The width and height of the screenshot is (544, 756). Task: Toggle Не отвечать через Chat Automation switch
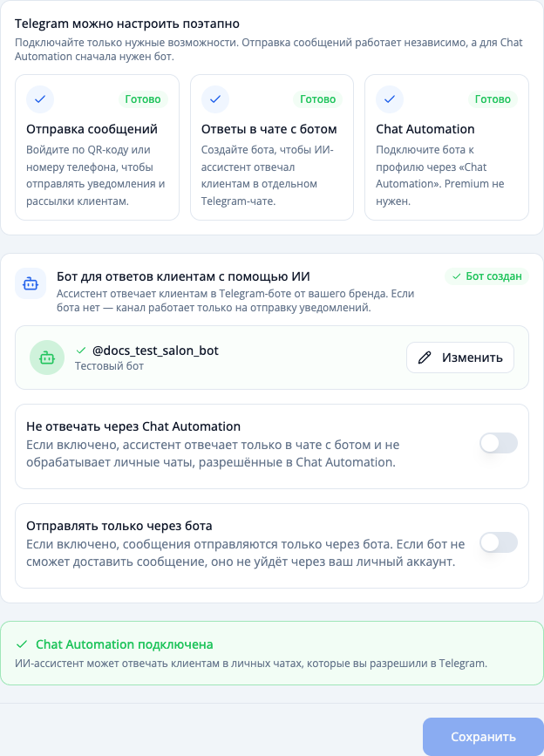(x=499, y=443)
